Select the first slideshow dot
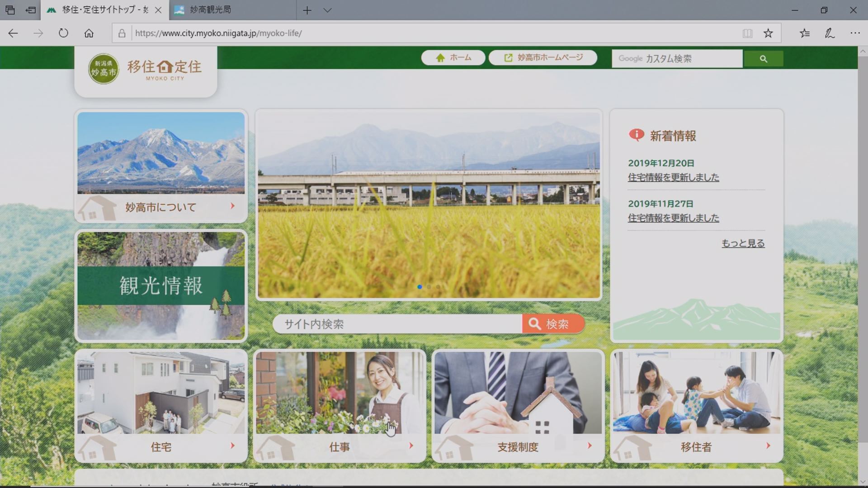 pos(420,287)
